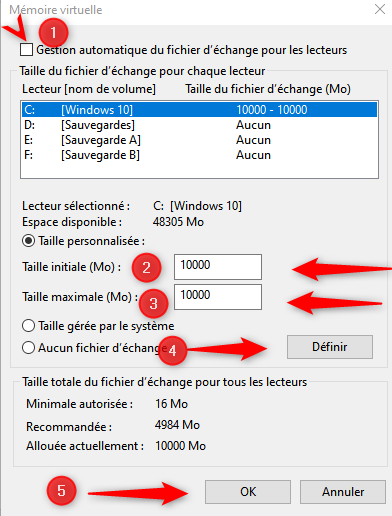Choose drive F: Sauvegarde B entry

click(199, 155)
